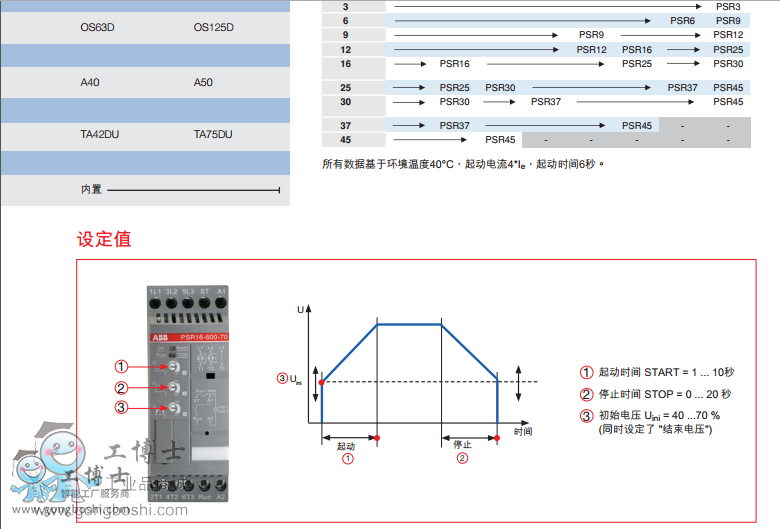
Task: Click circled 3 left of the device
Action: click(121, 407)
